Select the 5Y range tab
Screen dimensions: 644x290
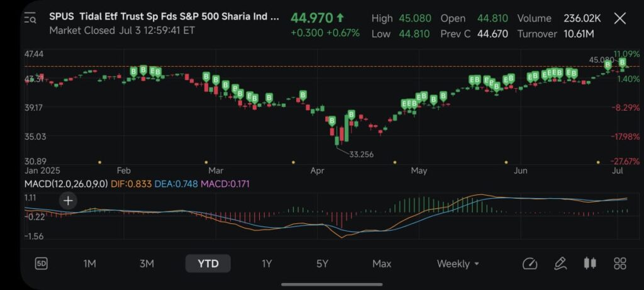pos(322,264)
